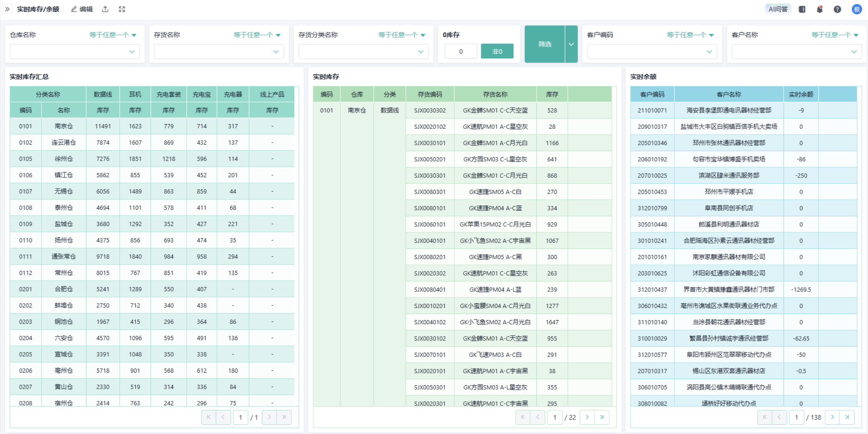
Task: Toggle the 非0 stock filter button
Action: coord(497,51)
